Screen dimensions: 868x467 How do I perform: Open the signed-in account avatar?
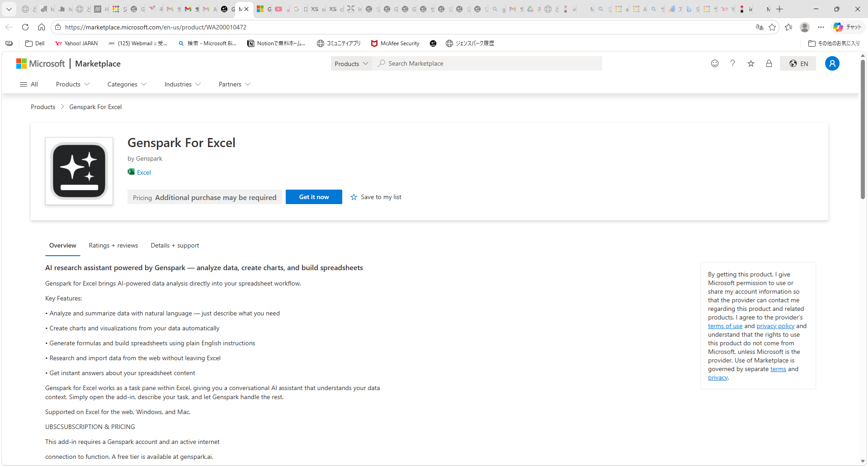(x=832, y=63)
